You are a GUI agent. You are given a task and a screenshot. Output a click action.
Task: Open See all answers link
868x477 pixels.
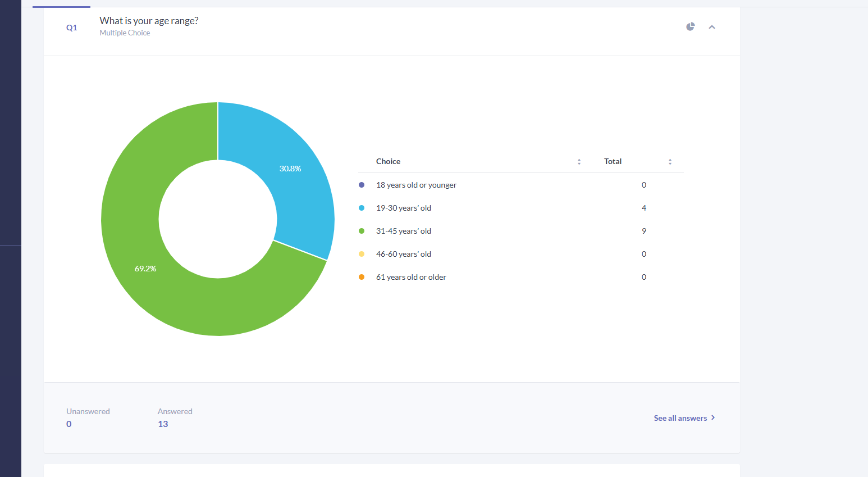tap(680, 418)
